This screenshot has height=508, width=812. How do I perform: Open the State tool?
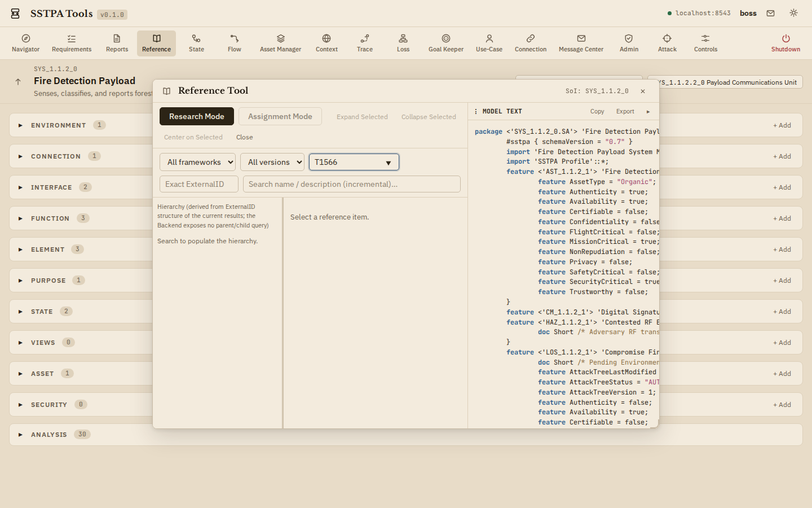tap(196, 43)
